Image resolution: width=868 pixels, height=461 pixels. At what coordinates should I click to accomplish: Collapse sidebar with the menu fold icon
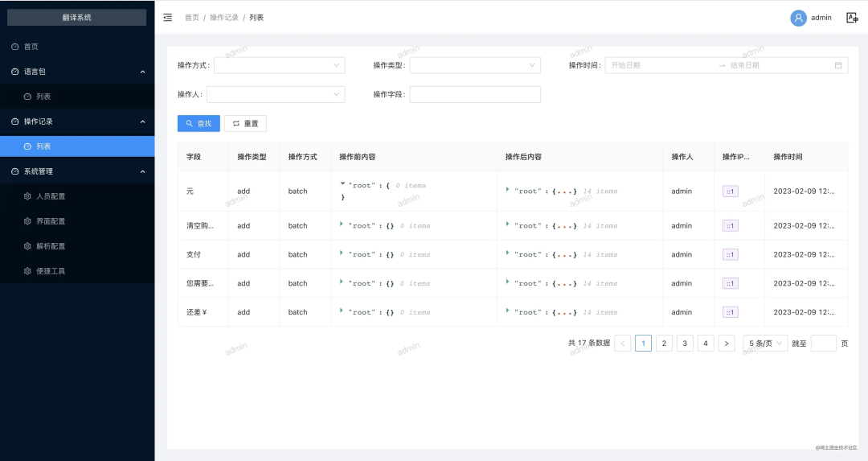[x=168, y=18]
